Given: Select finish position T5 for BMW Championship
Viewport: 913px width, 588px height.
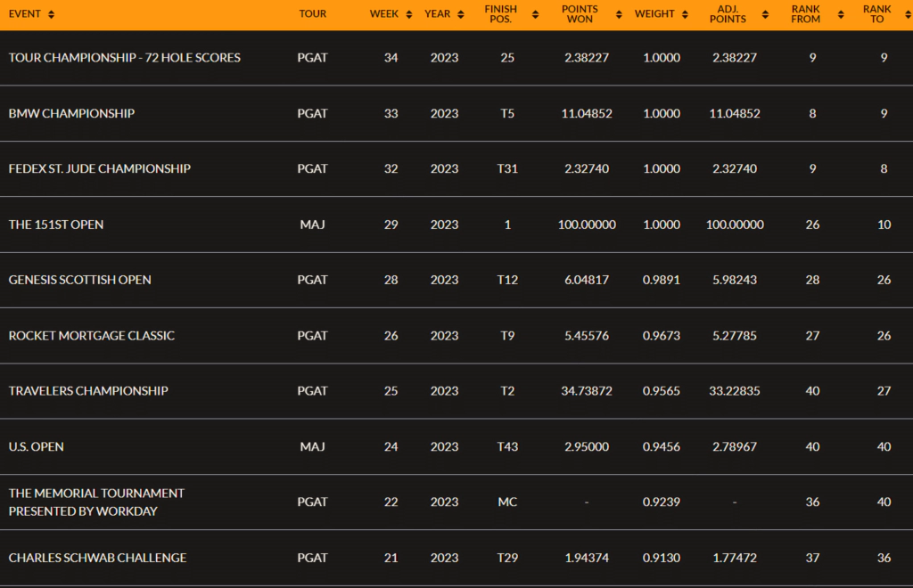Looking at the screenshot, I should click(x=507, y=113).
